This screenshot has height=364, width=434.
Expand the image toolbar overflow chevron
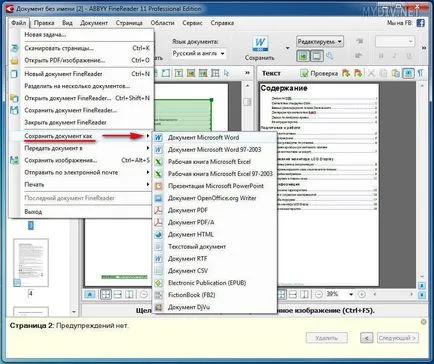247,73
